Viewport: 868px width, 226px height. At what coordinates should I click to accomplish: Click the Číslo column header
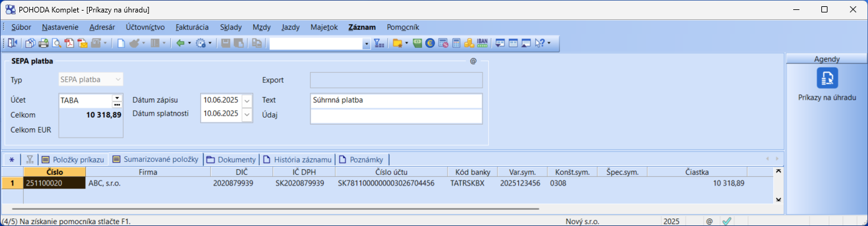click(x=54, y=172)
